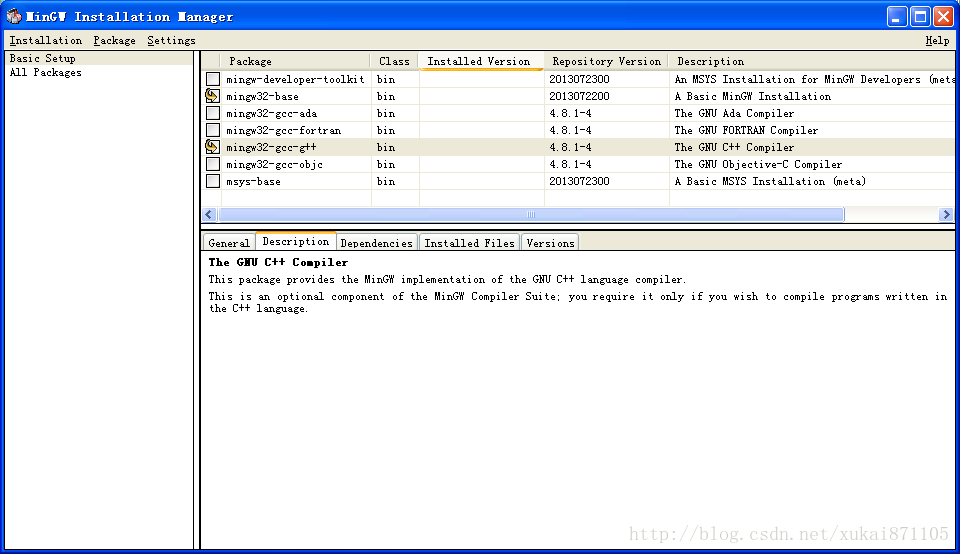
Task: Open the Installation menu
Action: coord(46,40)
